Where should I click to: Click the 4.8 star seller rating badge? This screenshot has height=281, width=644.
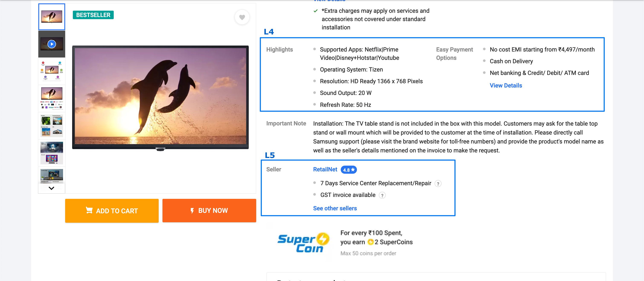click(x=348, y=170)
